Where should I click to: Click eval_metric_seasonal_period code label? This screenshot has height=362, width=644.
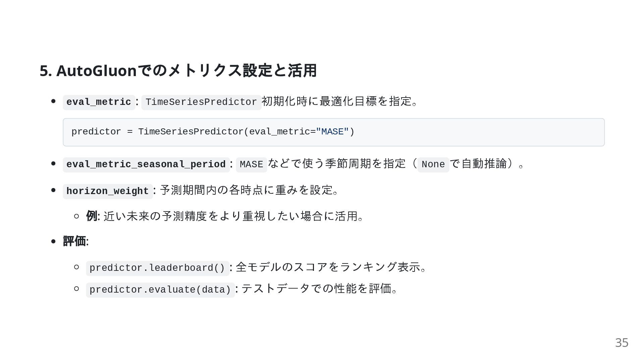tap(146, 165)
